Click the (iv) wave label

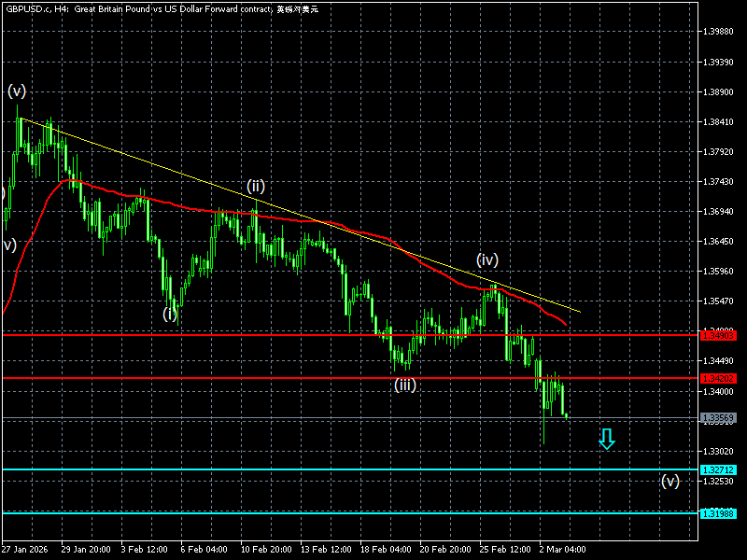click(487, 260)
